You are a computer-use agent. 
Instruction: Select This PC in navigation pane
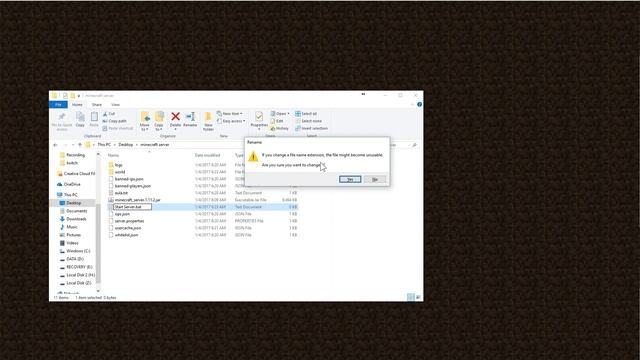point(67,195)
